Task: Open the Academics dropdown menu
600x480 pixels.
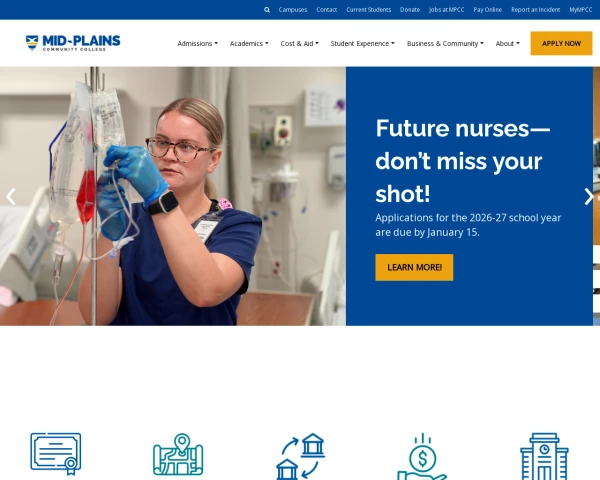Action: [x=249, y=44]
